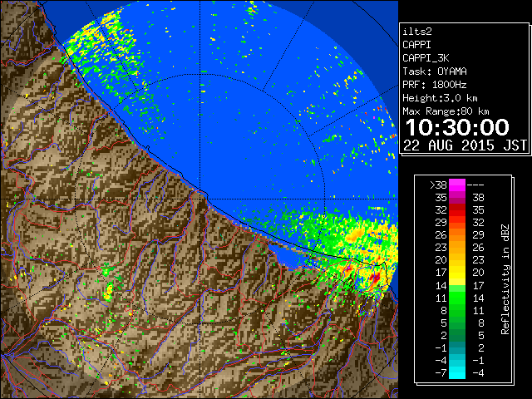The width and height of the screenshot is (532, 399).
Task: Click the radar site at the crosshair center
Action: coord(200,199)
